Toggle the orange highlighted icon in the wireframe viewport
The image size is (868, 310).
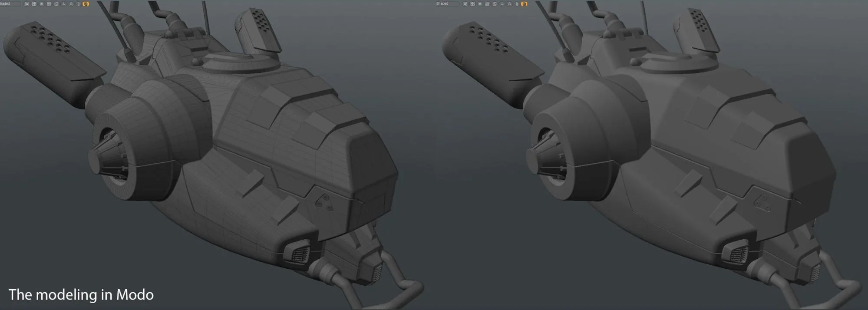point(86,4)
